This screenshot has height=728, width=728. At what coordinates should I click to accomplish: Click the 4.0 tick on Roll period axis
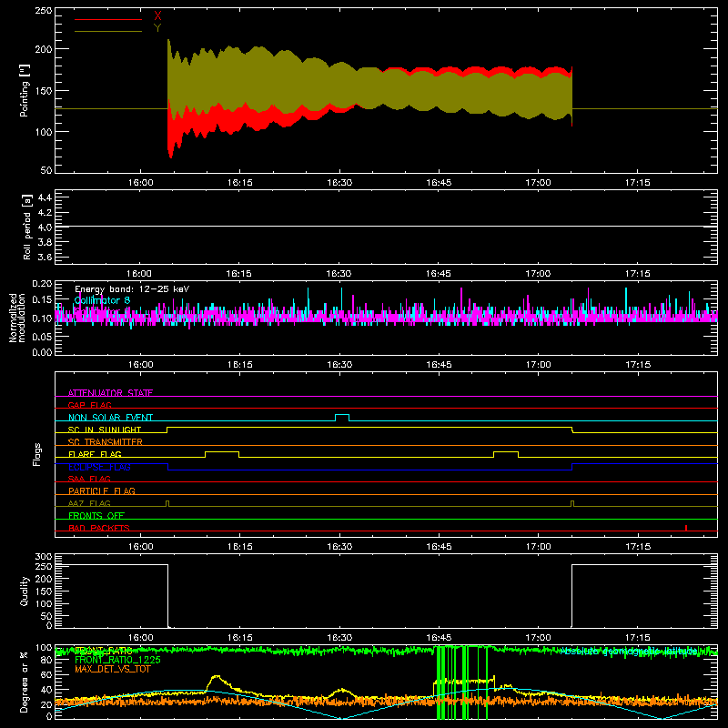tap(44, 227)
